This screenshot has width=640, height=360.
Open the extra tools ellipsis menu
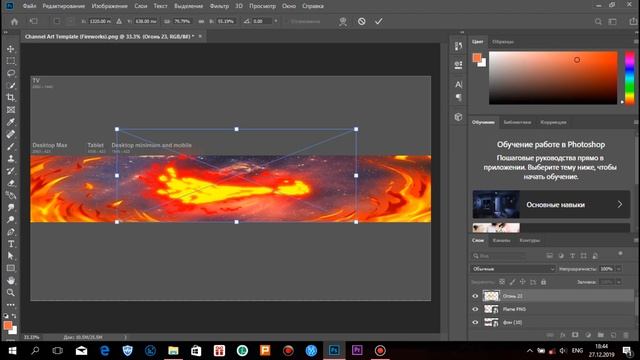[x=11, y=305]
